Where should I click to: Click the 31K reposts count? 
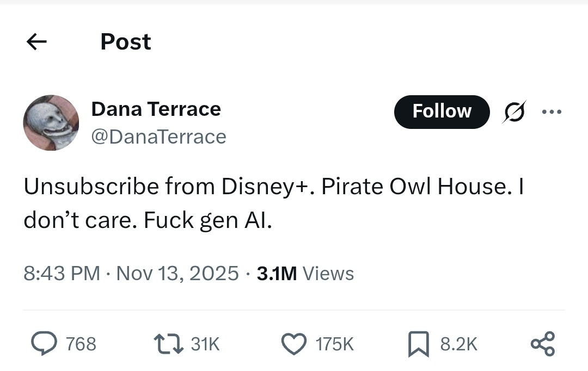205,344
